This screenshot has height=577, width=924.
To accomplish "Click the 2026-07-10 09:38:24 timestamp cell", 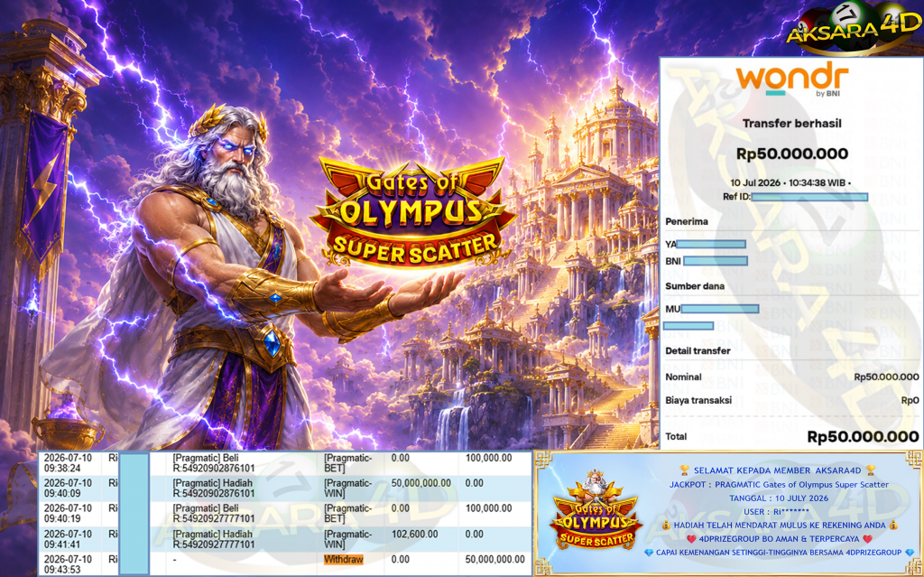I will tap(68, 462).
